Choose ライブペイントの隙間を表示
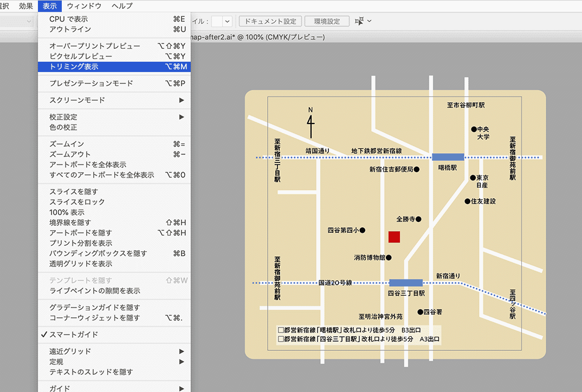This screenshot has width=582, height=392. (114, 291)
